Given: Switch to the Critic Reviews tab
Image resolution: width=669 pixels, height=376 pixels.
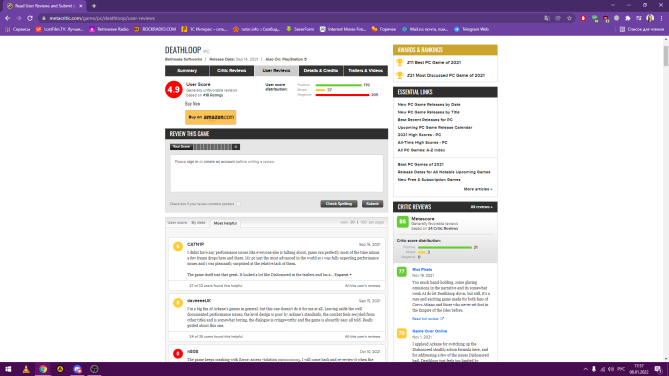Looking at the screenshot, I should [232, 71].
